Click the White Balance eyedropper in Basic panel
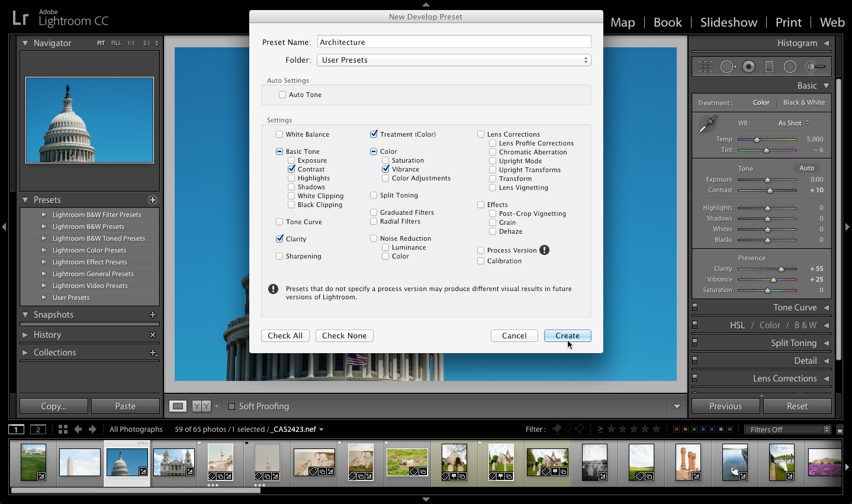This screenshot has height=504, width=852. pos(707,123)
